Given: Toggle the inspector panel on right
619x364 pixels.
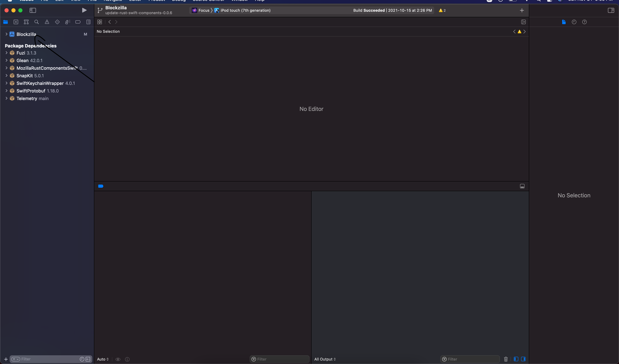Looking at the screenshot, I should (x=611, y=10).
